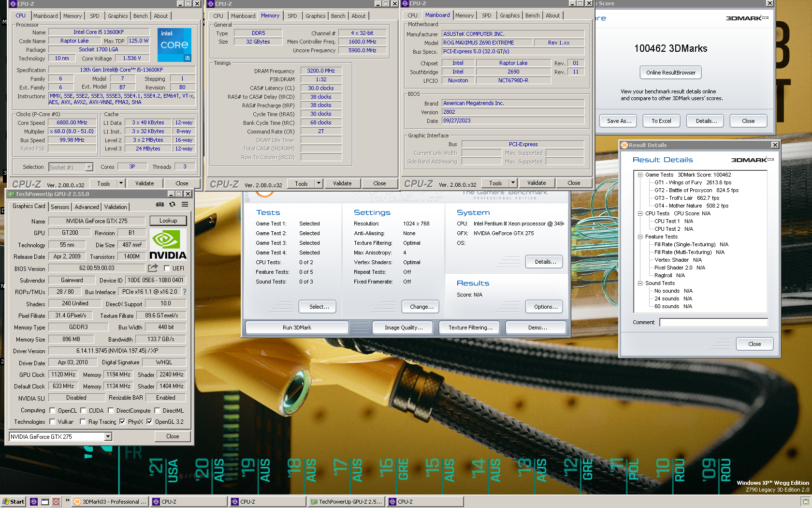This screenshot has height=508, width=812.
Task: Click Validate in CPU-Z Mainboard window
Action: (x=536, y=183)
